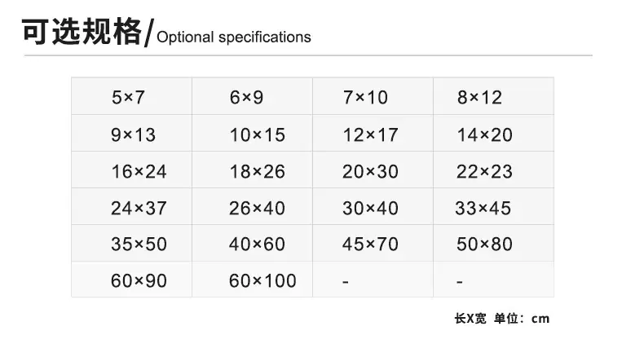
Task: Select the 5×7 size cell
Action: tap(131, 96)
